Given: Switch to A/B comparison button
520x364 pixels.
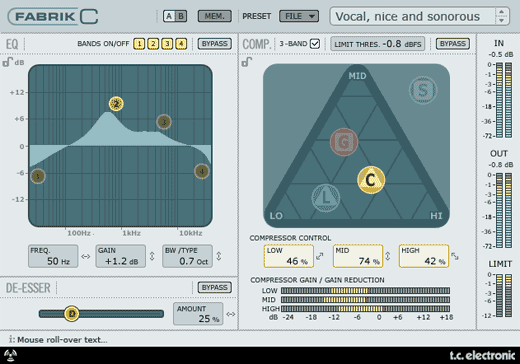Looking at the screenshot, I should [x=175, y=16].
